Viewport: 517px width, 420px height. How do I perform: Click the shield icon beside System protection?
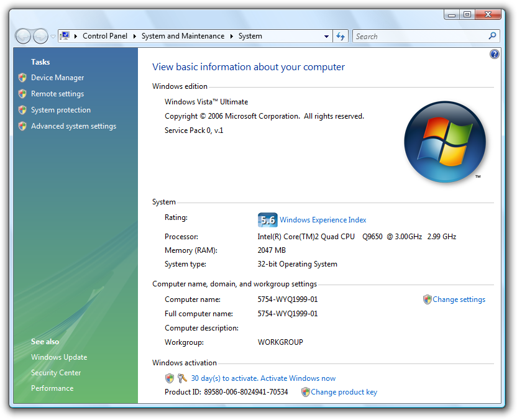22,110
